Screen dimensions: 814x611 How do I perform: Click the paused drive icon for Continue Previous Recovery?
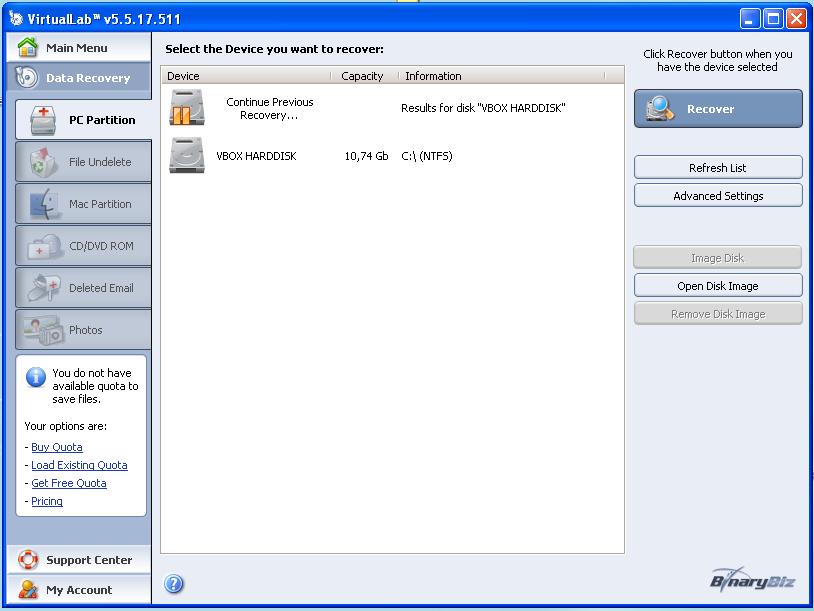coord(187,107)
